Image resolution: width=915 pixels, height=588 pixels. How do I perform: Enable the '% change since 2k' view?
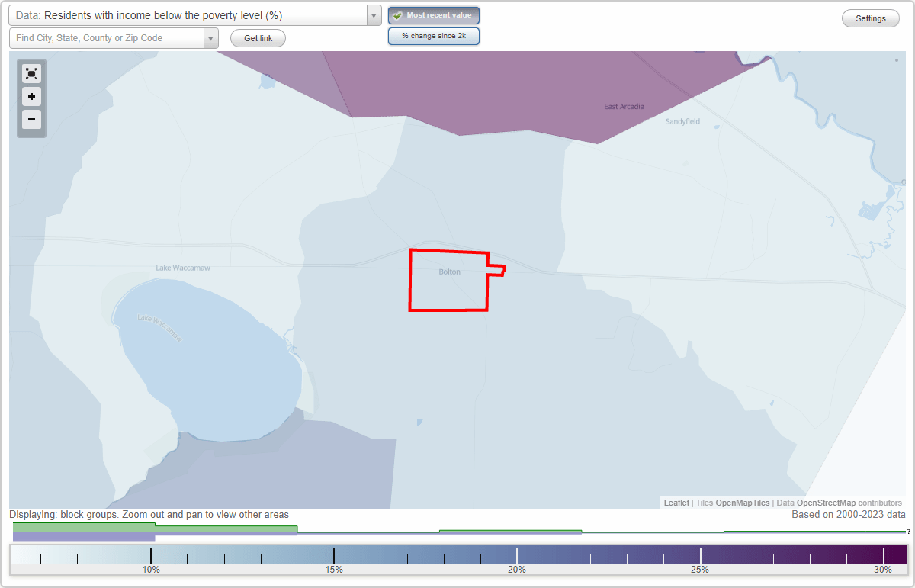(434, 35)
